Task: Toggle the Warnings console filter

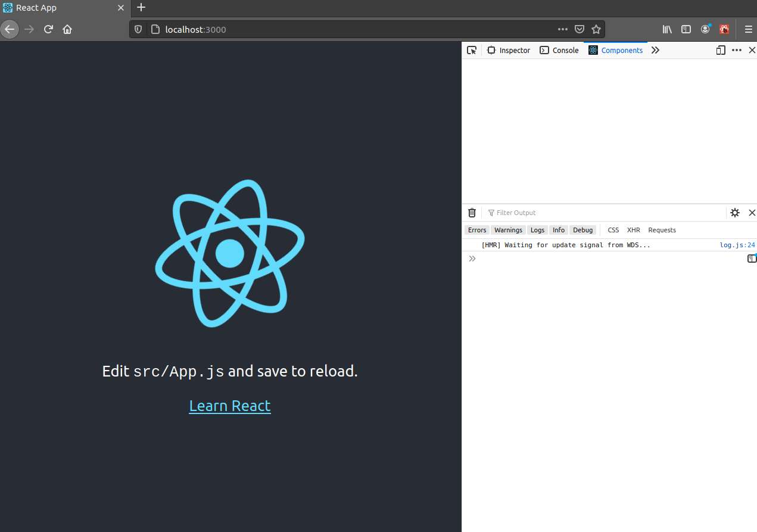Action: [508, 230]
